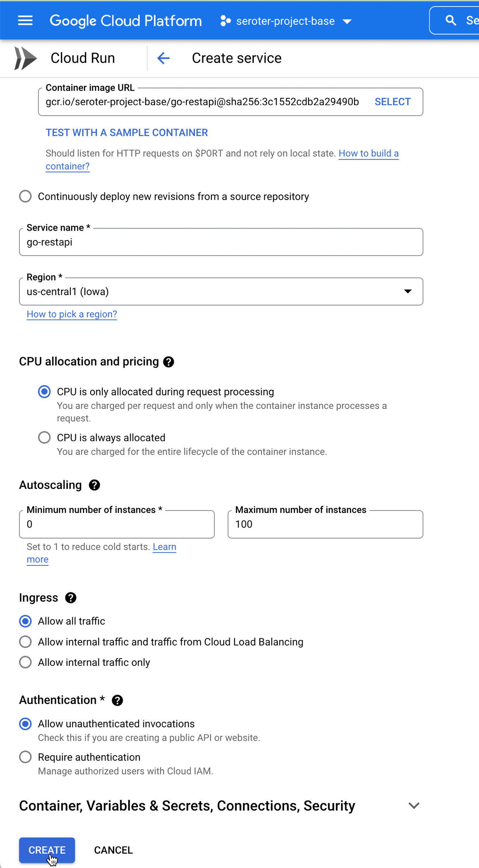Click the CANCEL button

point(113,850)
